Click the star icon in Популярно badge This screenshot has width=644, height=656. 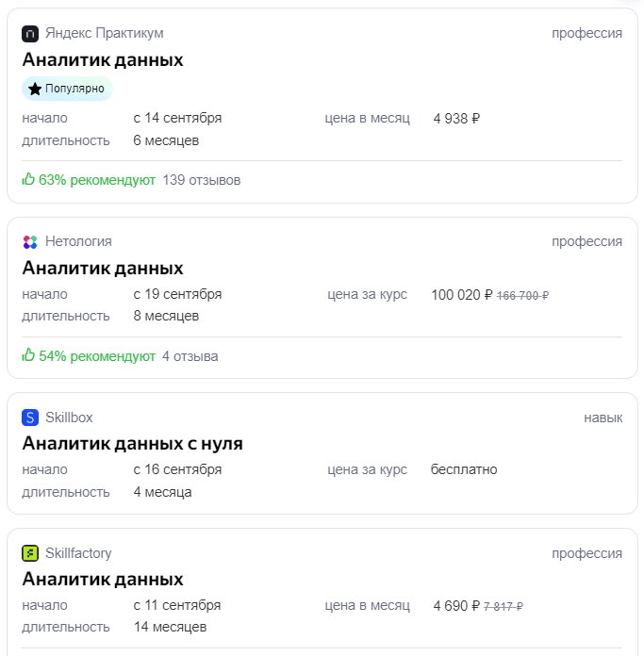[35, 90]
